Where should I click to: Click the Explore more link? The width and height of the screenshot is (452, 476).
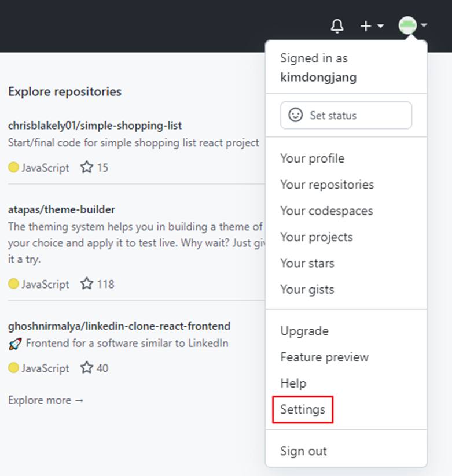click(x=46, y=400)
